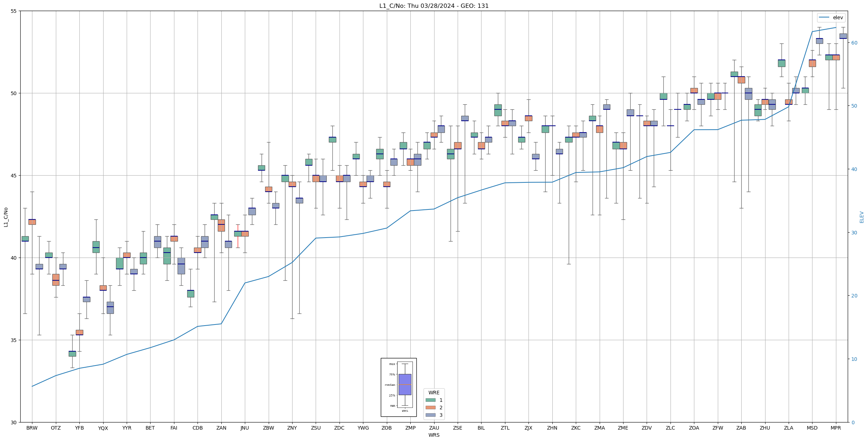Click the L1_C/No y-axis title
This screenshot has width=868, height=441.
(6, 217)
